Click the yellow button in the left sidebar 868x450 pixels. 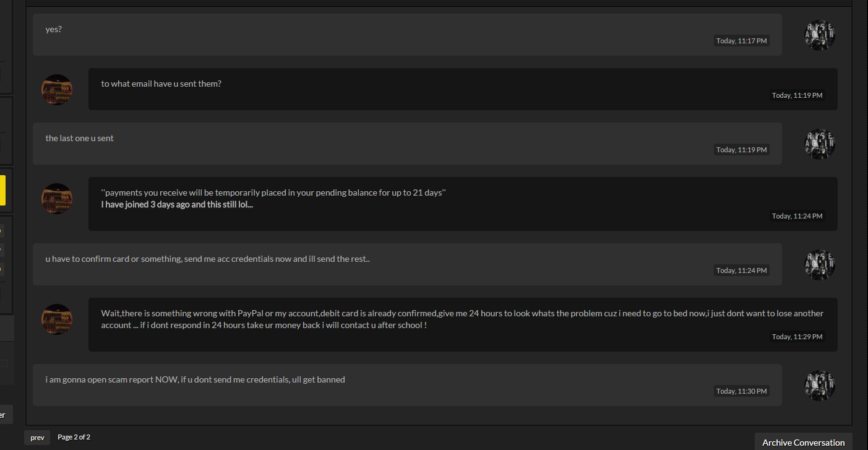point(2,190)
